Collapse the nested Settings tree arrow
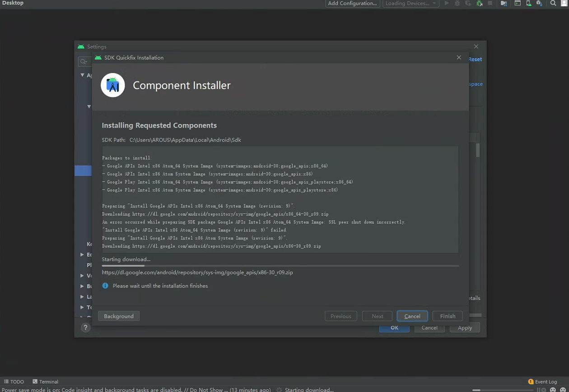The width and height of the screenshot is (569, 392). 89,107
